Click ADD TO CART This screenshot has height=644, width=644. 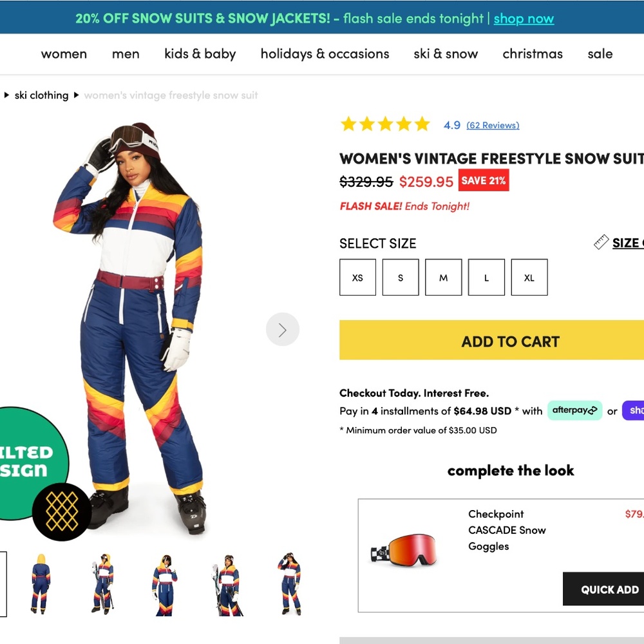click(x=510, y=341)
